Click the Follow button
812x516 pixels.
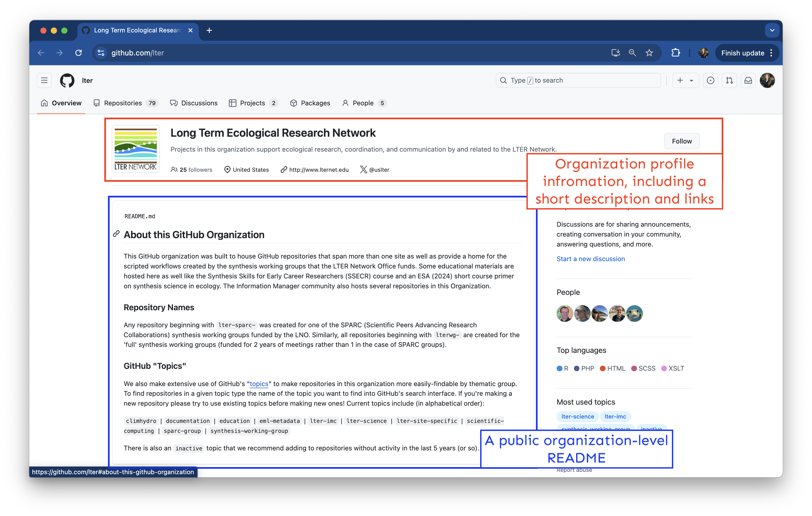coord(681,141)
